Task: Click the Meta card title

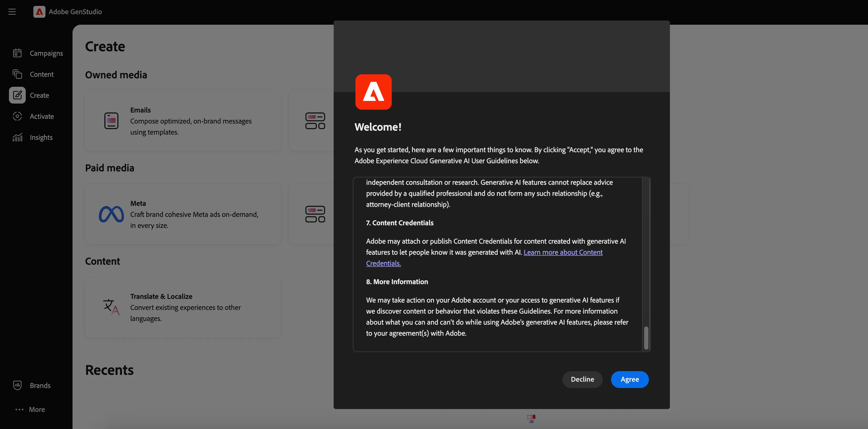Action: pos(138,203)
